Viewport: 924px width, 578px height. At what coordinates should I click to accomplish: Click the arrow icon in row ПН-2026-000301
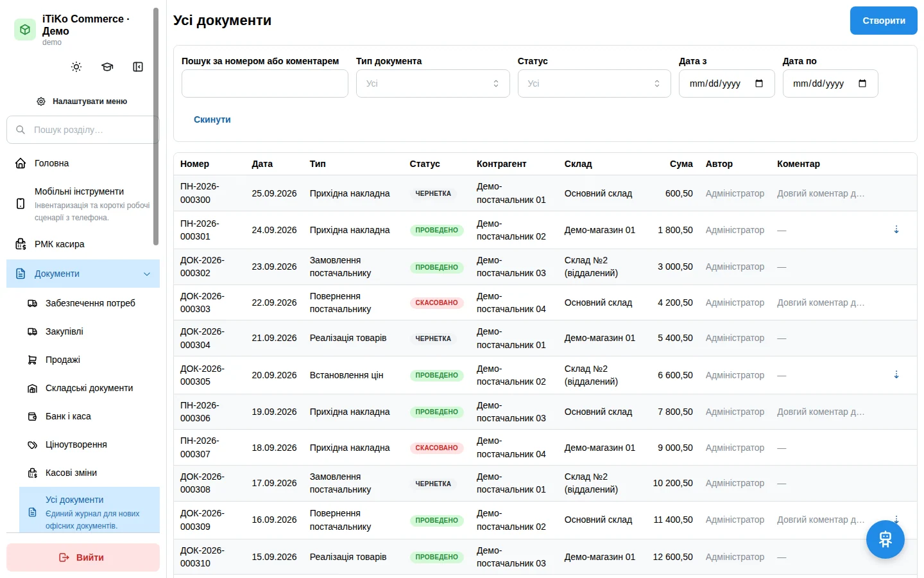[896, 230]
